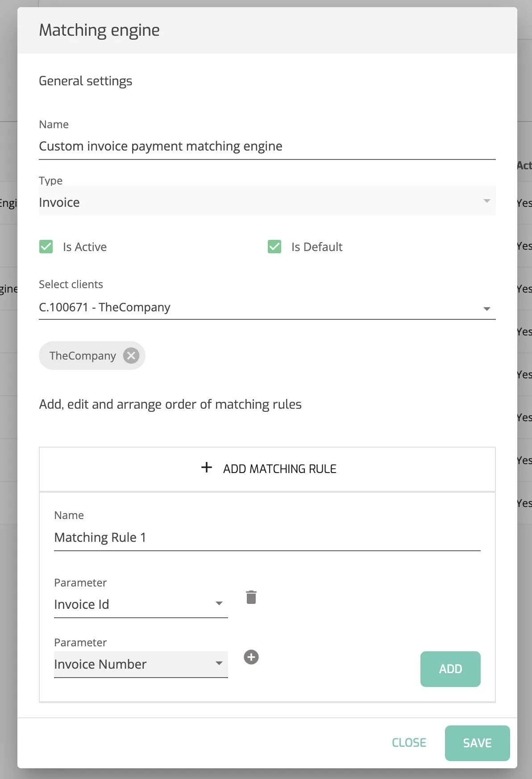Save the matching engine settings
The width and height of the screenshot is (532, 779).
pos(478,743)
